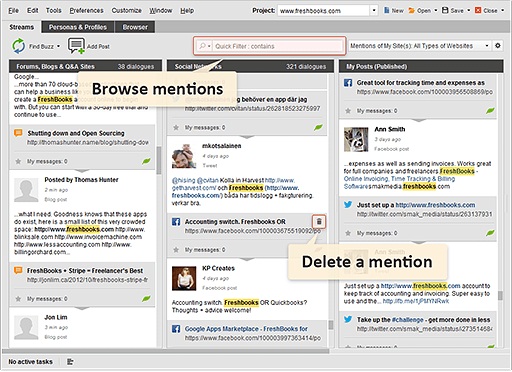Click the green leaf icon on Shutting down post

point(146,161)
